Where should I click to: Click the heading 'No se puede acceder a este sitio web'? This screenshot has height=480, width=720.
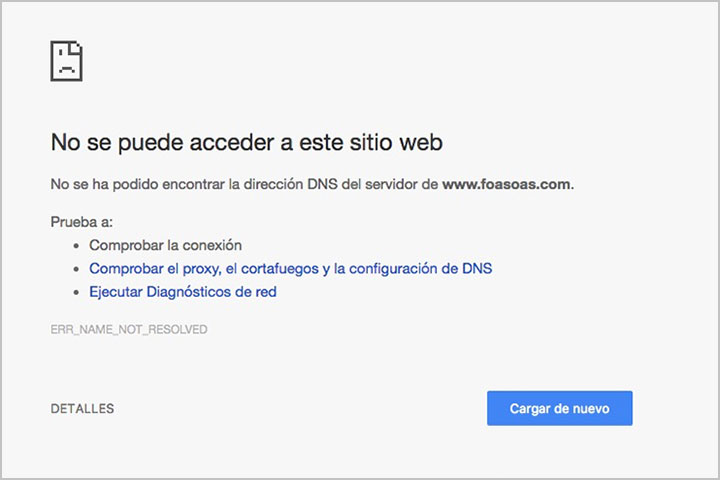(x=247, y=142)
